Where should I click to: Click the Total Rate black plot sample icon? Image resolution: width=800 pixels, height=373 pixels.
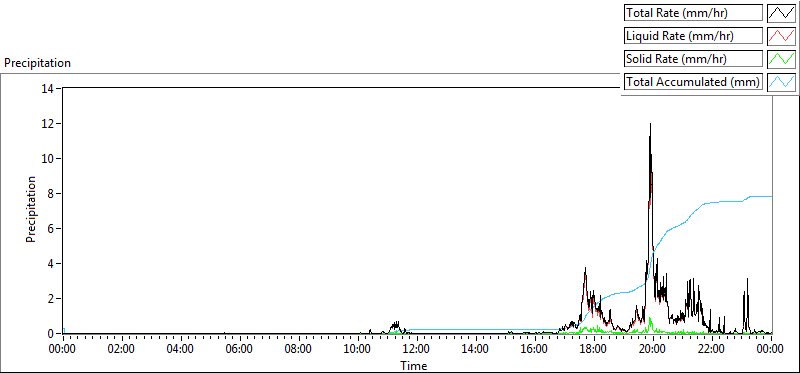coord(781,13)
